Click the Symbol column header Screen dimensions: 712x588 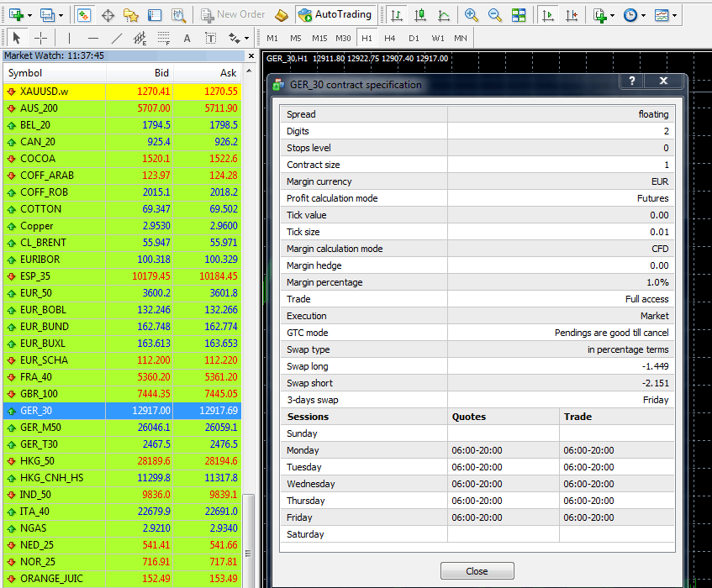tap(55, 73)
